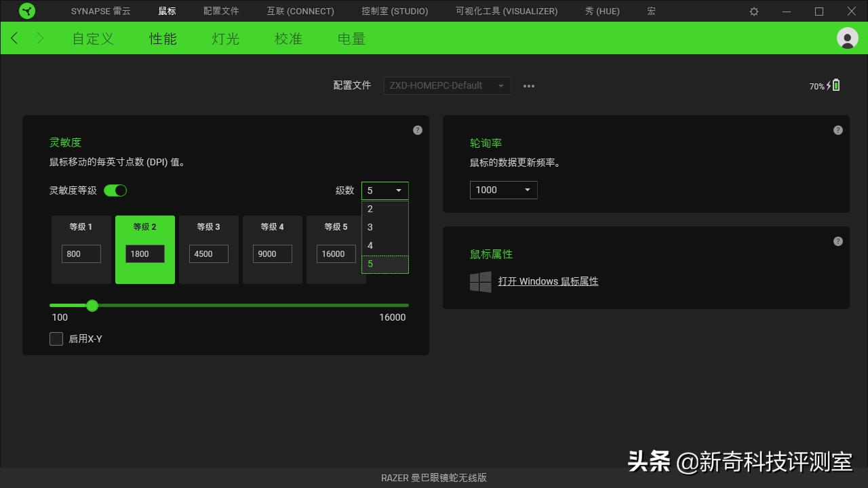Open the 宏 menu item
This screenshot has width=868, height=488.
pyautogui.click(x=650, y=11)
